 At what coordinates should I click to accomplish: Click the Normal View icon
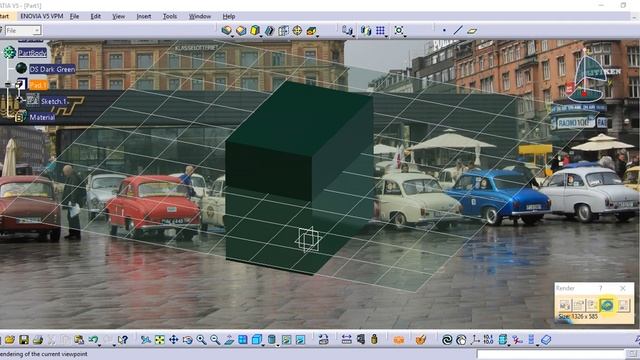point(229,340)
